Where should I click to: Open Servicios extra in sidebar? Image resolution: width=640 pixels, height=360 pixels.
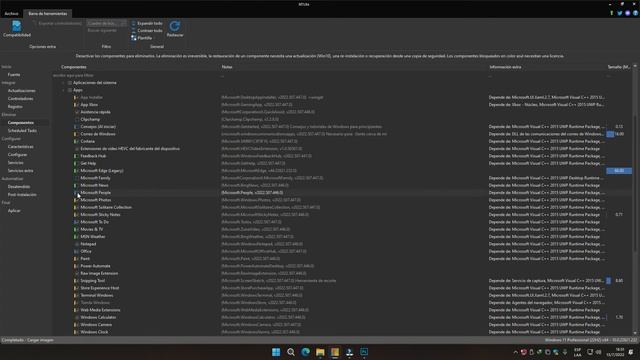[x=20, y=171]
